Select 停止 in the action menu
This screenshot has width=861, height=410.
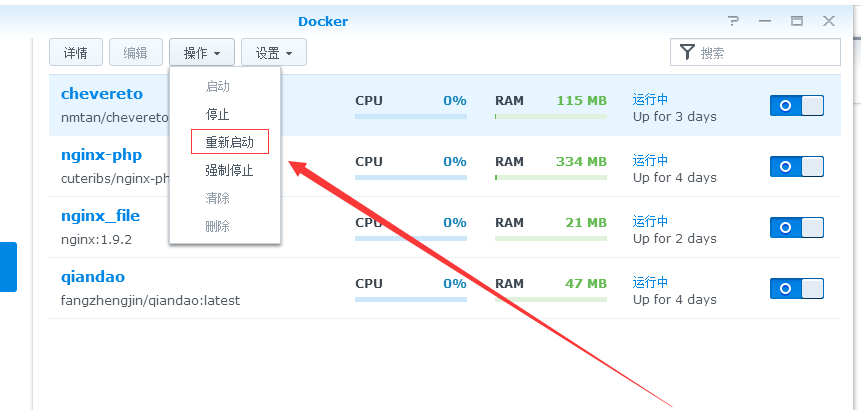pyautogui.click(x=217, y=114)
